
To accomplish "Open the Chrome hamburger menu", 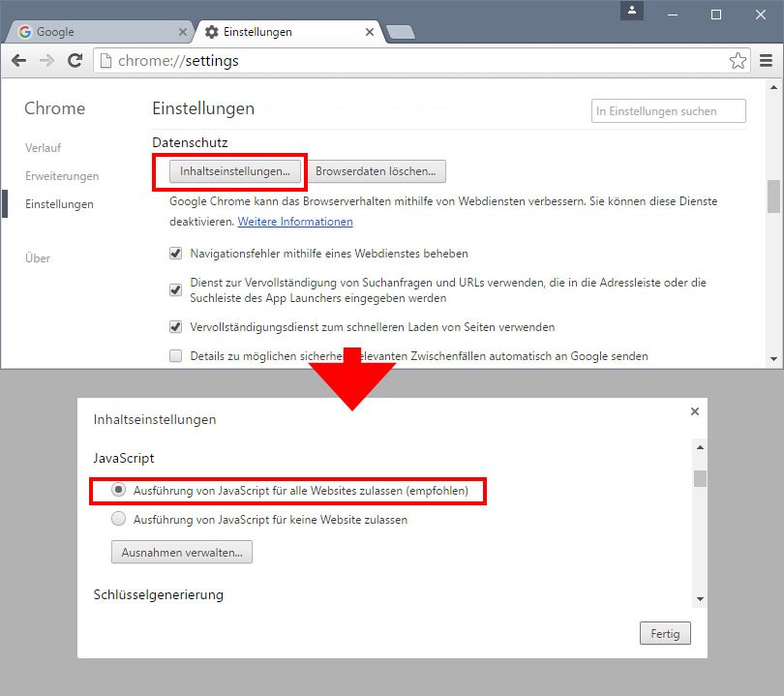I will tap(766, 61).
